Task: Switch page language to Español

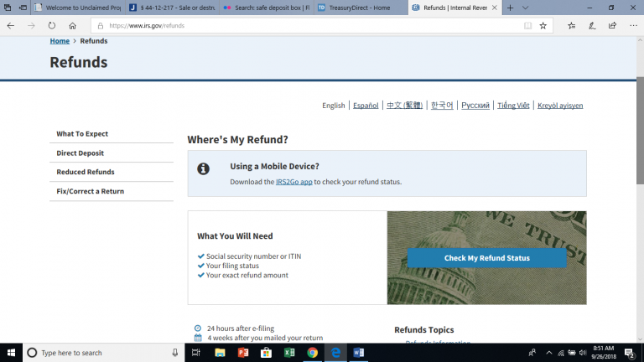Action: pyautogui.click(x=366, y=106)
